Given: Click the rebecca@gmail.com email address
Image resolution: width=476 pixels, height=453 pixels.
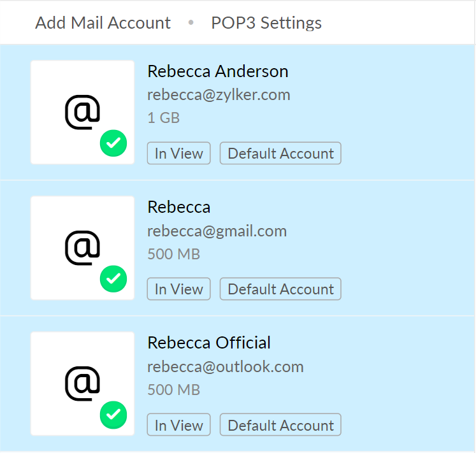Looking at the screenshot, I should [x=217, y=231].
